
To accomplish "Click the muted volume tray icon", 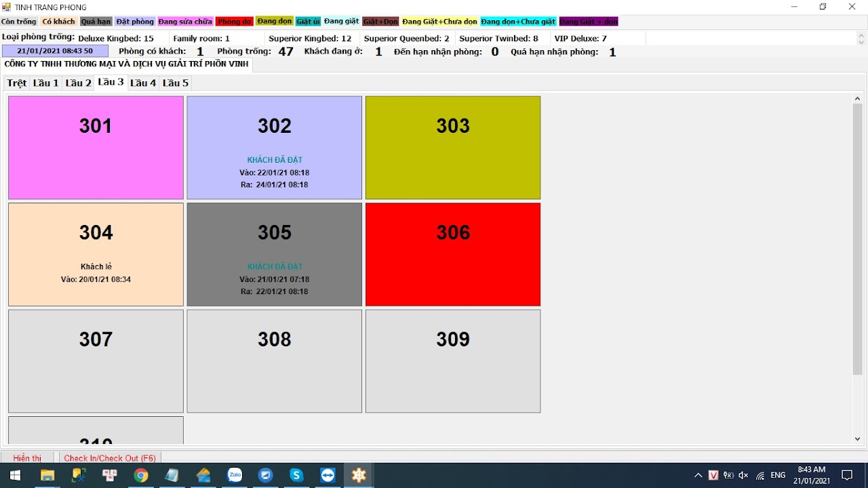I will [743, 475].
